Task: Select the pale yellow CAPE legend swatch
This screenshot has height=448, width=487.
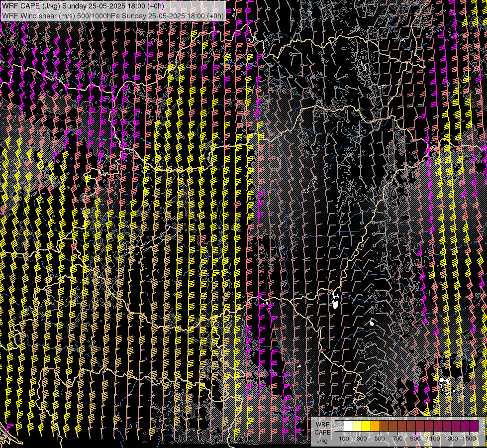Action: point(358,426)
